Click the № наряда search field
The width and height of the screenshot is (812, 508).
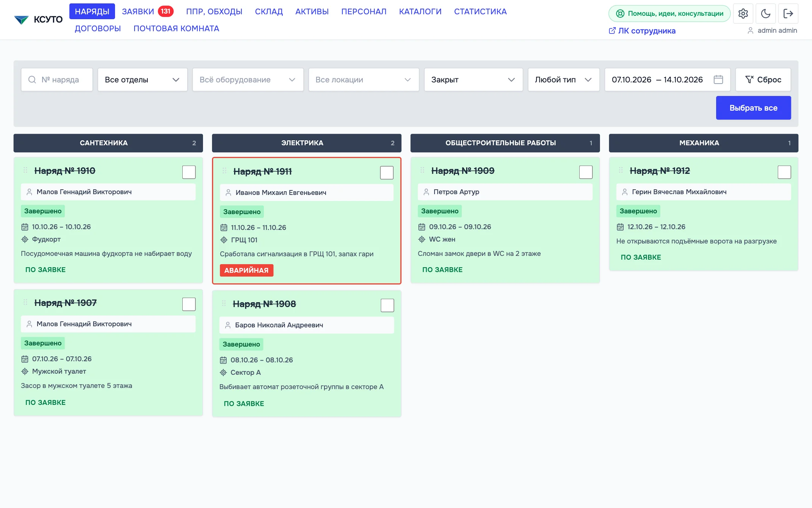(x=57, y=79)
